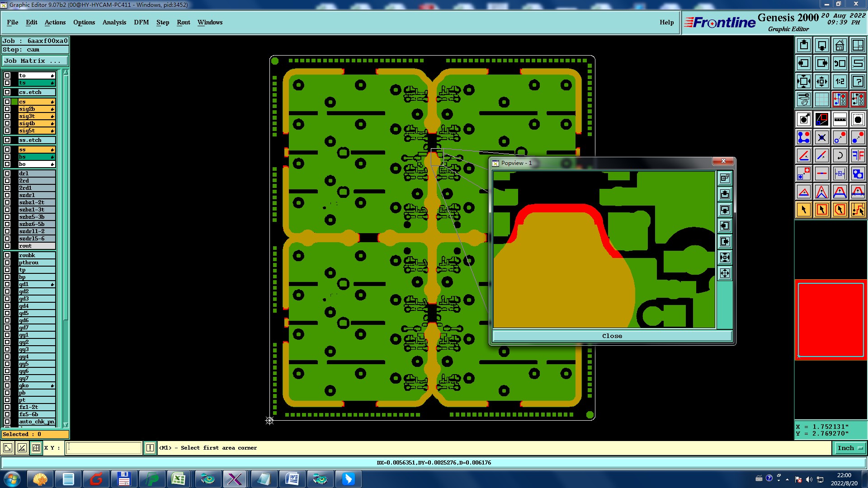The width and height of the screenshot is (868, 488).
Task: Select the delete feature X tool
Action: 821,137
